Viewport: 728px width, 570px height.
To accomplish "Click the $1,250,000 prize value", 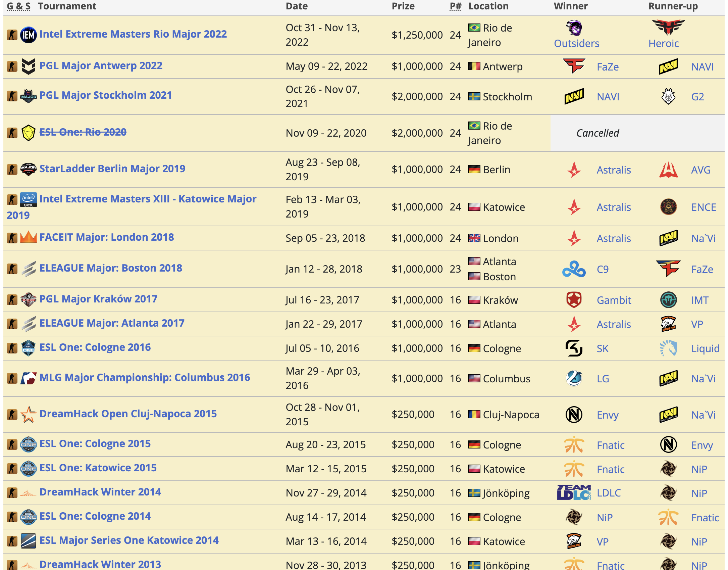I will pos(417,35).
